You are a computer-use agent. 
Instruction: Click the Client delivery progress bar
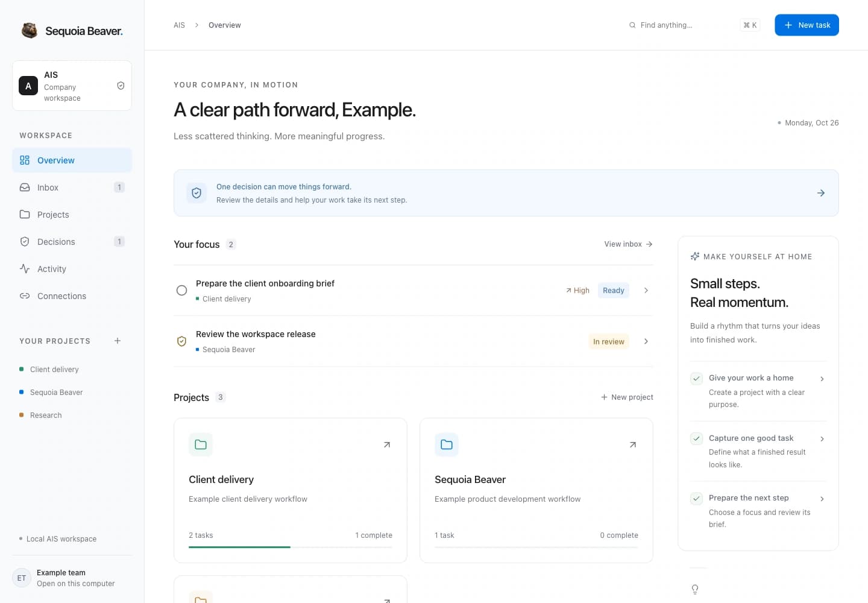tap(291, 547)
